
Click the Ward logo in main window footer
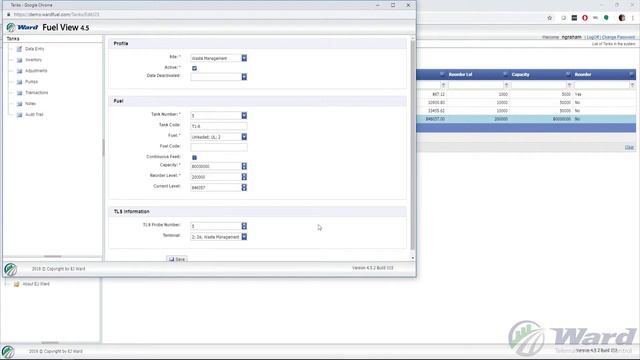[x=8, y=351]
